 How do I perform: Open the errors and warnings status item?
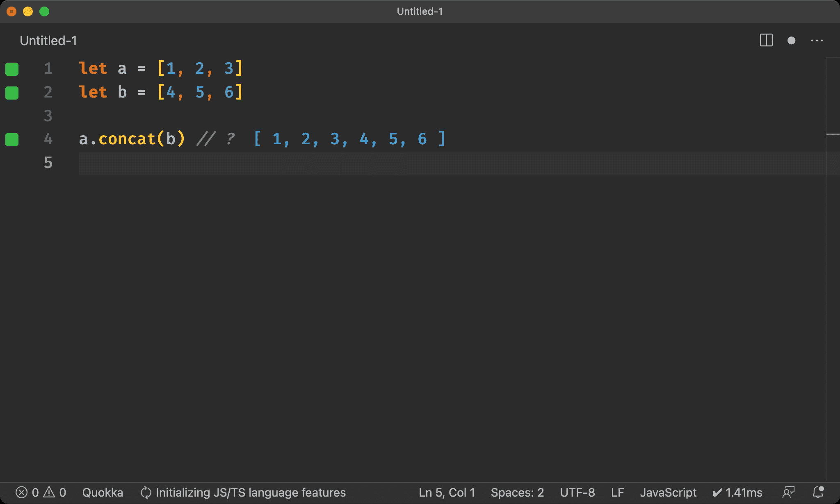click(x=41, y=492)
